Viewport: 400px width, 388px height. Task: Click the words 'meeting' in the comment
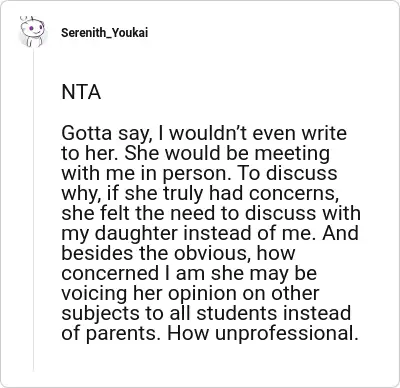(292, 153)
